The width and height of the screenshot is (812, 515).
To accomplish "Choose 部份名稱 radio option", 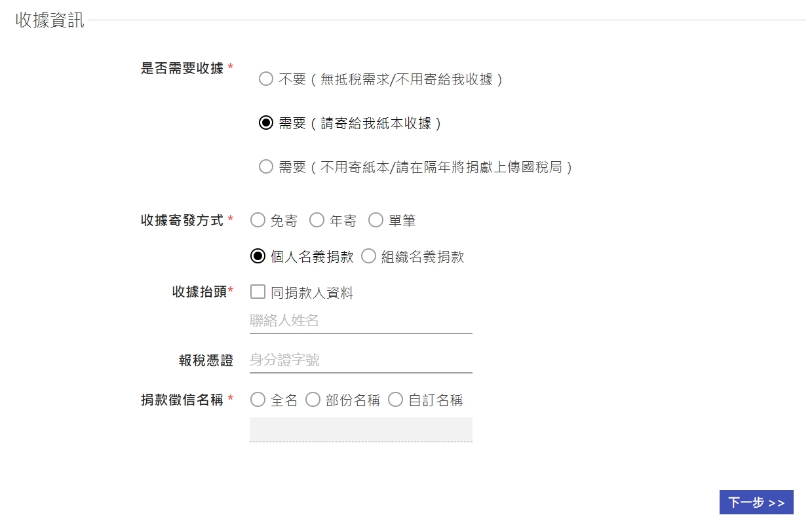I will point(313,400).
